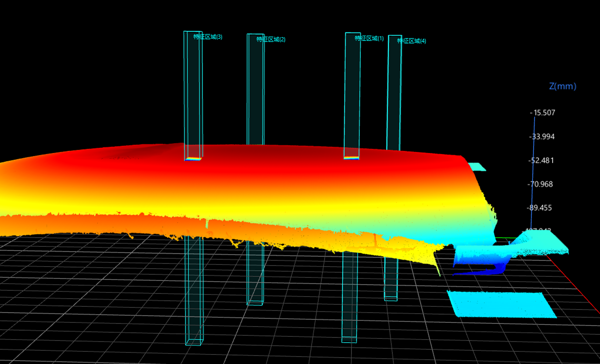Click rainbow intersection patch of feature region 1

pos(351,158)
